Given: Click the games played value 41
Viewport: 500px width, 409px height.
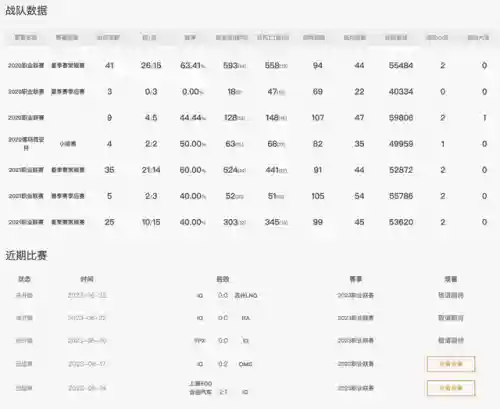Looking at the screenshot, I should click(109, 65).
